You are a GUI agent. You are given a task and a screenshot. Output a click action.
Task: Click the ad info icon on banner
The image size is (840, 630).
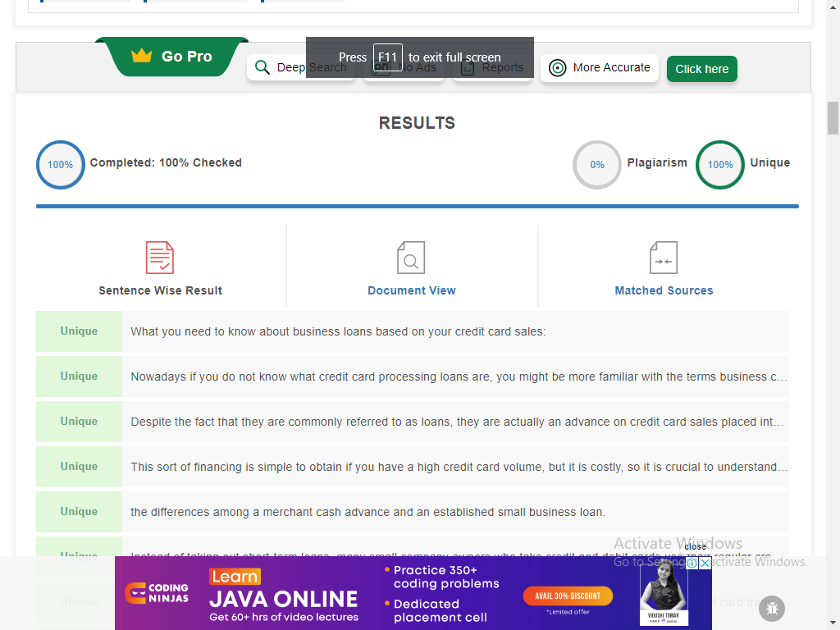(692, 563)
